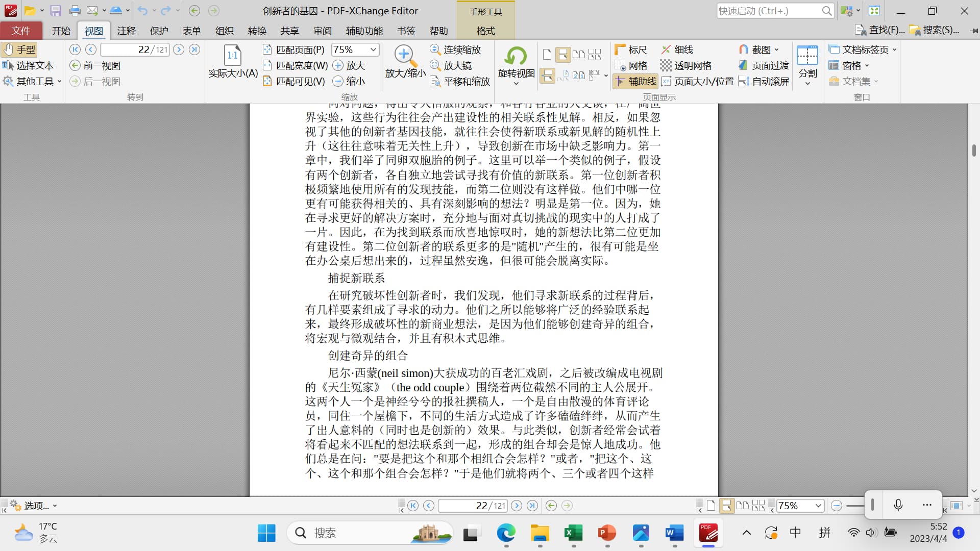The image size is (980, 551).
Task: Toggle the Rulers display
Action: pyautogui.click(x=631, y=49)
